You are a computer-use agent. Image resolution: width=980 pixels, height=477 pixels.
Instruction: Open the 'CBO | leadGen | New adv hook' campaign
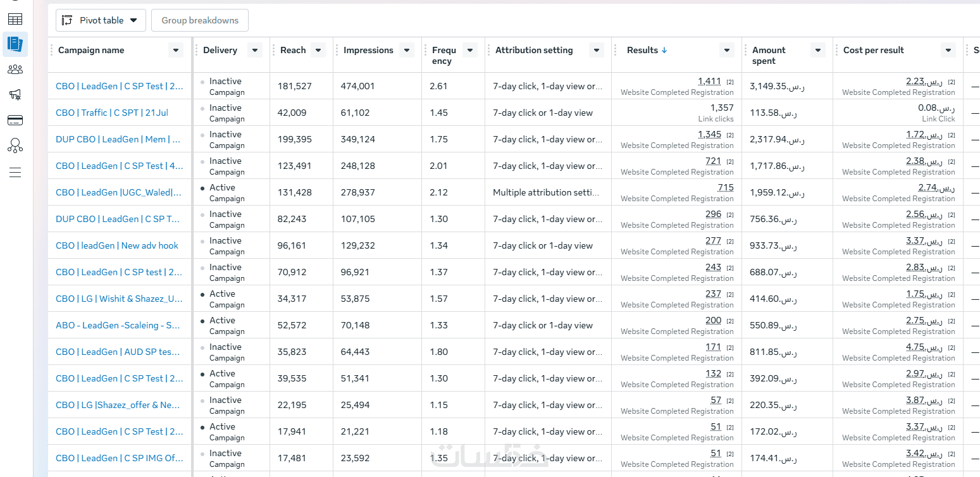(117, 245)
